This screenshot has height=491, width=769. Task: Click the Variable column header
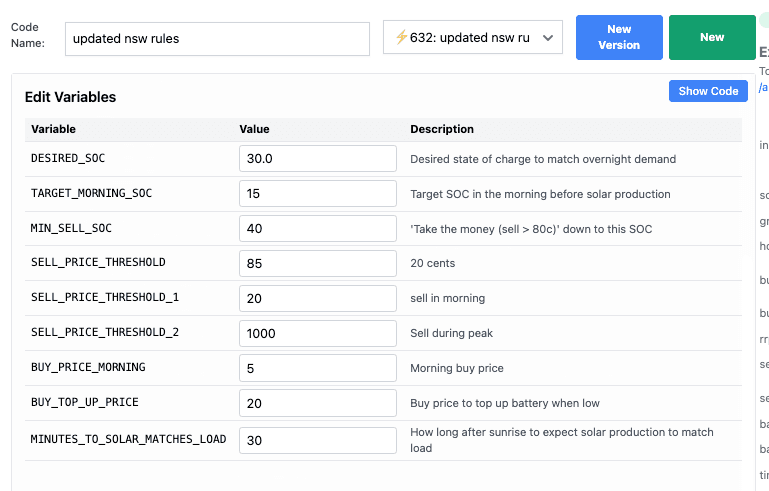(x=53, y=129)
